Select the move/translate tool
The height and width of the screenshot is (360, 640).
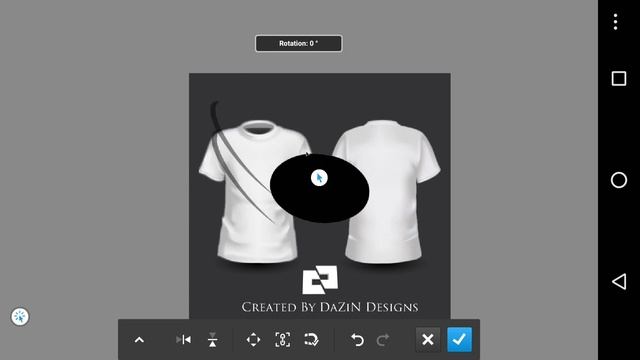[253, 340]
